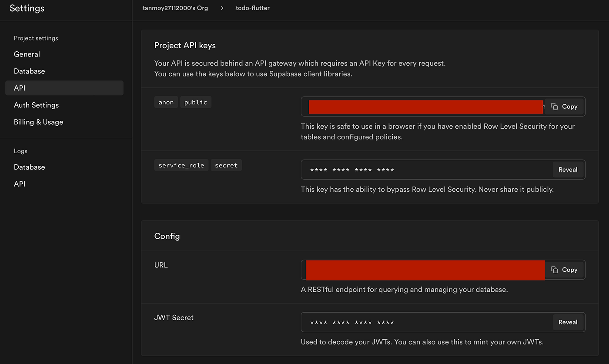Viewport: 609px width, 364px height.
Task: Click the masked JWT Secret field
Action: click(426, 322)
